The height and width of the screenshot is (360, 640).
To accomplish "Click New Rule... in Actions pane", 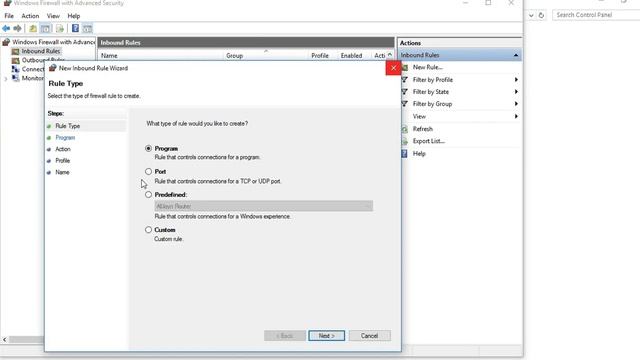I will click(427, 67).
